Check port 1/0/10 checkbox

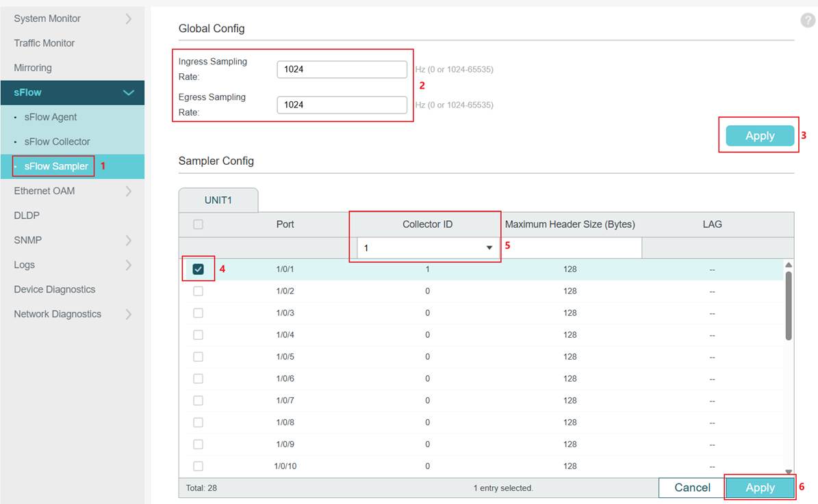pyautogui.click(x=199, y=466)
